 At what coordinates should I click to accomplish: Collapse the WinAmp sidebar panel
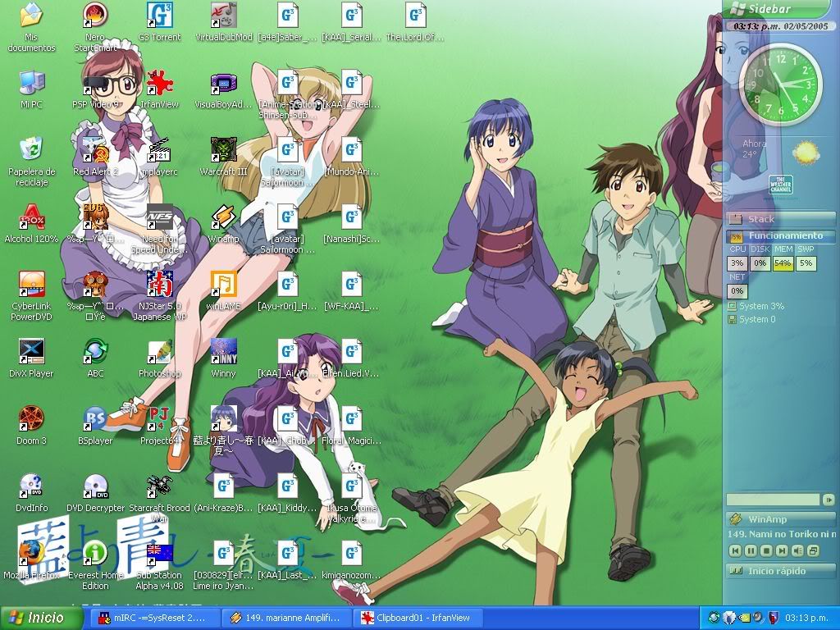click(781, 519)
